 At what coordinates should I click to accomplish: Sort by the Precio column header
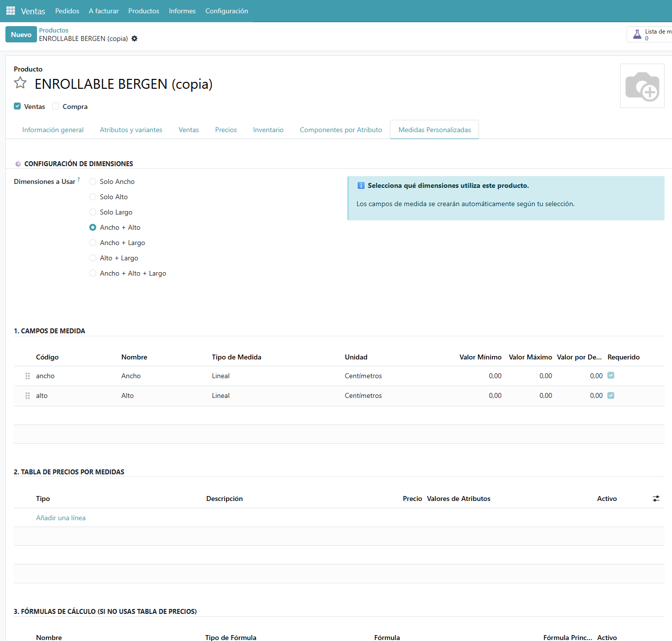(x=412, y=499)
